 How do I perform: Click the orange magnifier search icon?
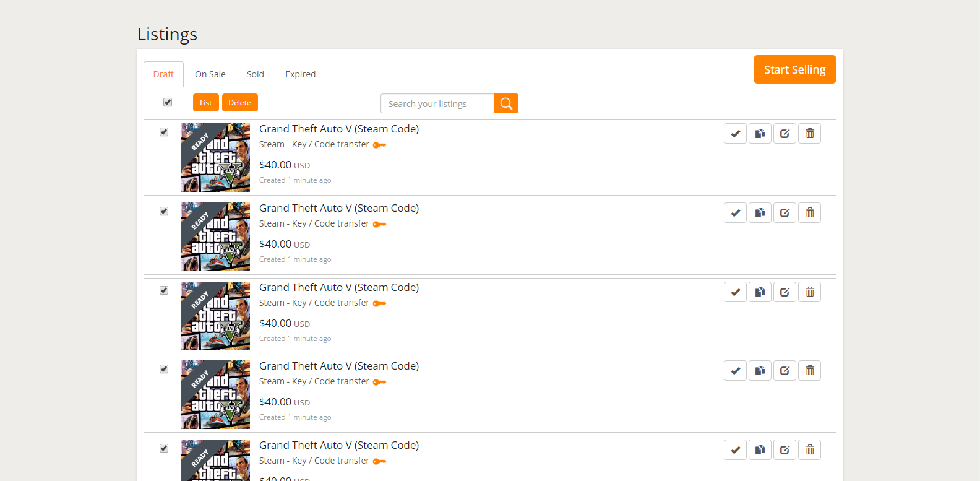pyautogui.click(x=506, y=103)
